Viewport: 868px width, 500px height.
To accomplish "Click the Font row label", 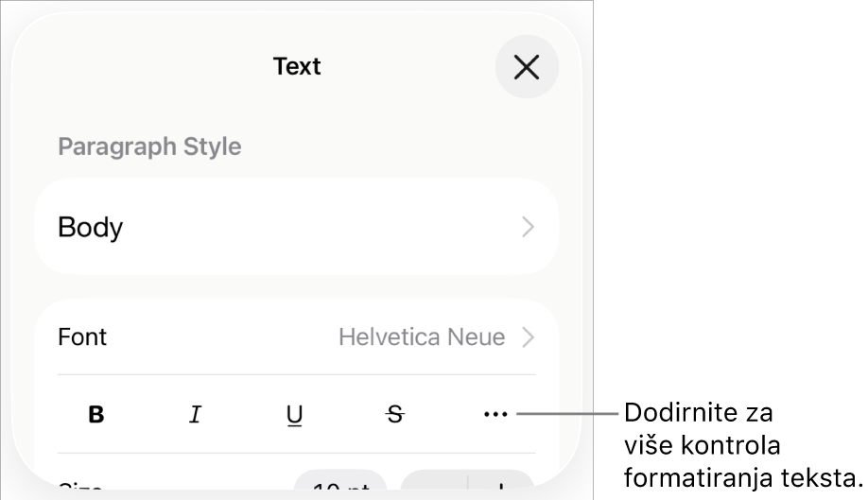I will 83,337.
